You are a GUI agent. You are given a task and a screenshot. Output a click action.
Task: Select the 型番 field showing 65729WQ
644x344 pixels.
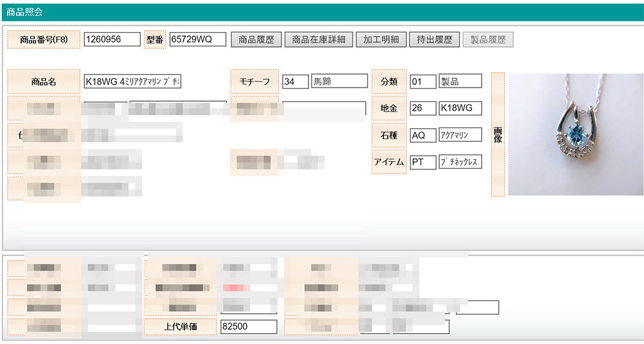point(198,39)
